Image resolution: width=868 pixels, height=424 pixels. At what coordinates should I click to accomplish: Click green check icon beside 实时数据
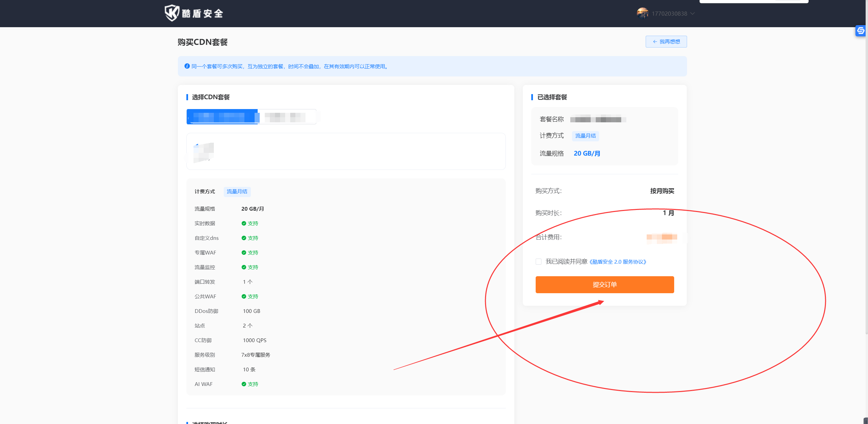tap(244, 224)
